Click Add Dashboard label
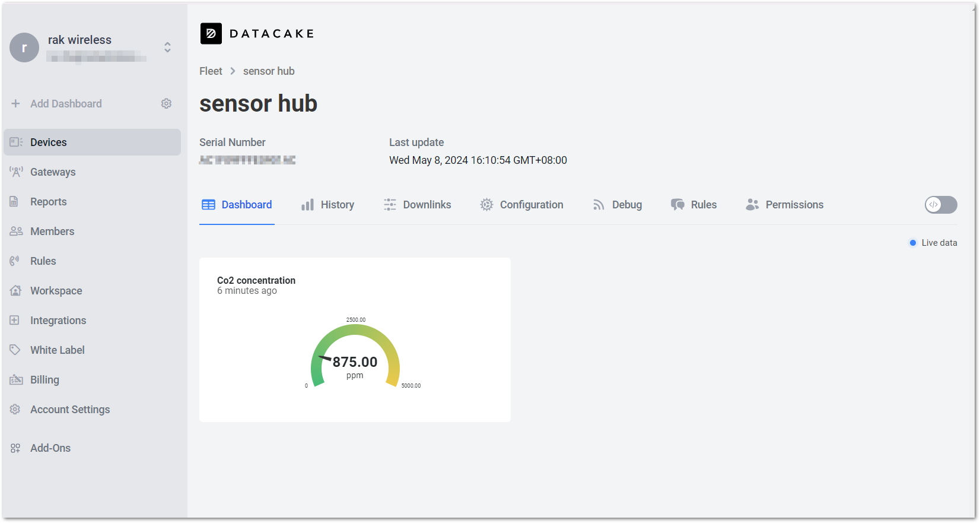 coord(66,103)
